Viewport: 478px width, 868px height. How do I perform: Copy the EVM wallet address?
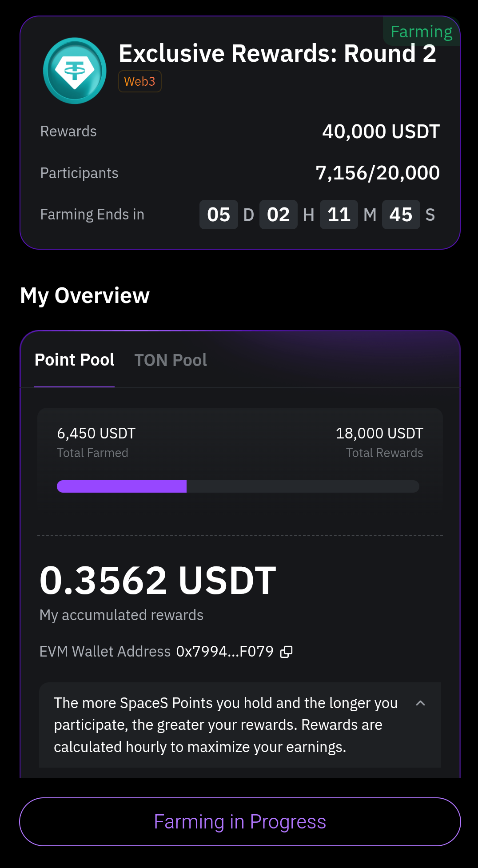(x=287, y=652)
